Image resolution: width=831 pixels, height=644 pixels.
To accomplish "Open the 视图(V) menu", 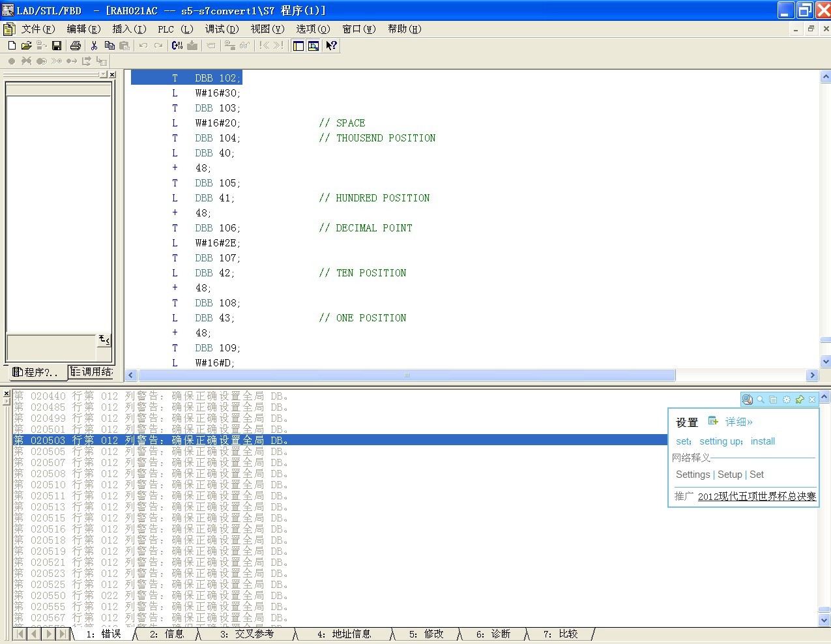I will [x=267, y=29].
